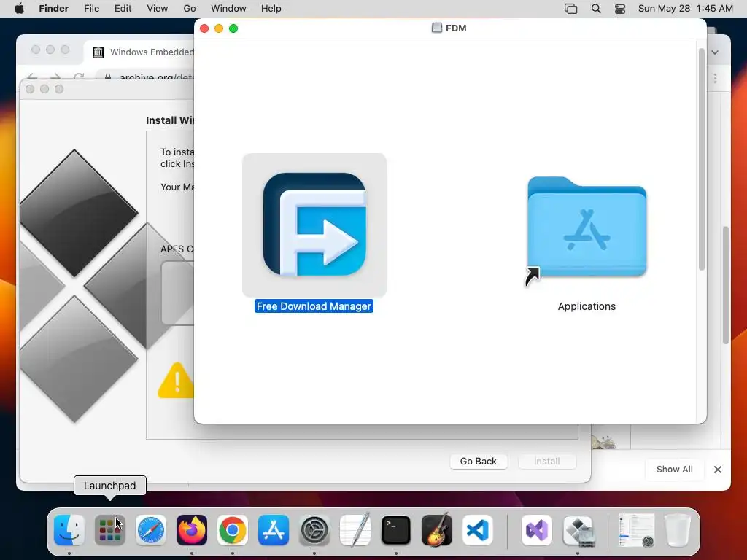Launch Google Chrome from the Dock
Screen dimensions: 747x560
(x=233, y=530)
